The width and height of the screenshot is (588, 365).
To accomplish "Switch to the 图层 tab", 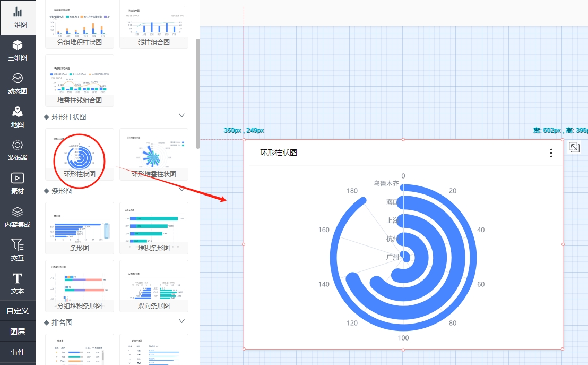I will coord(18,332).
